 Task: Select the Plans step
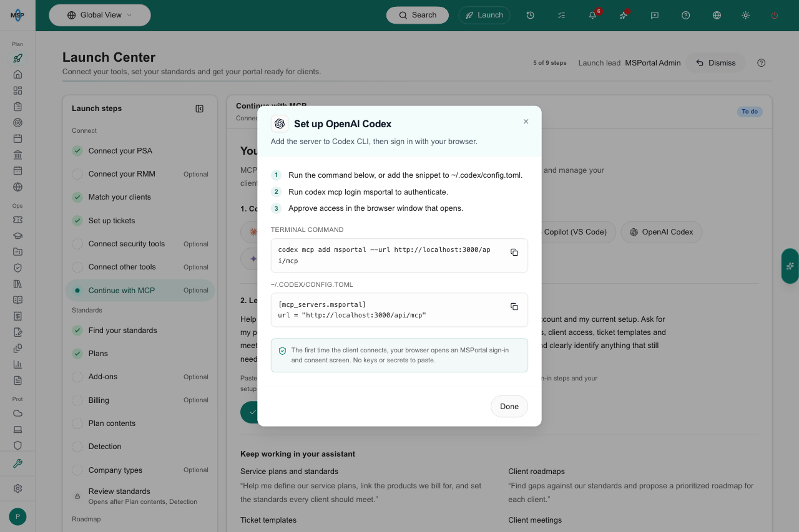point(140,354)
